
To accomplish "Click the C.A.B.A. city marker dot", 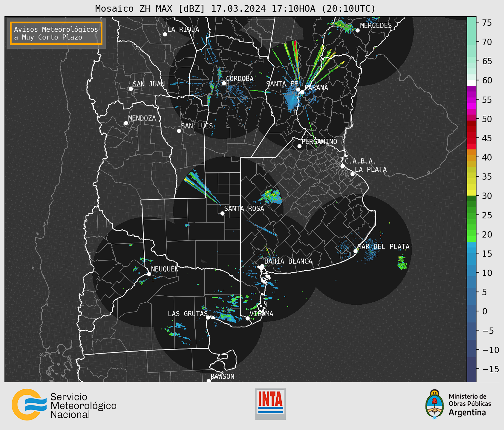I will pos(343,166).
